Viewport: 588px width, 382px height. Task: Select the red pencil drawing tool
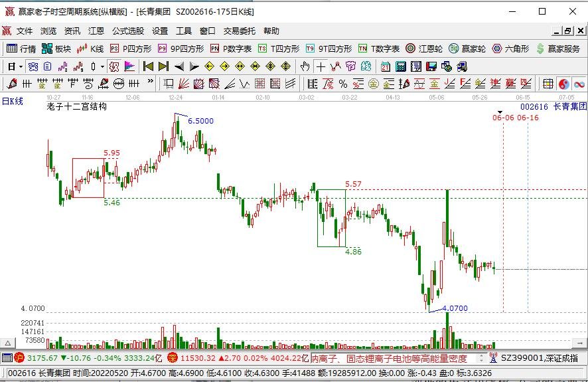12,84
